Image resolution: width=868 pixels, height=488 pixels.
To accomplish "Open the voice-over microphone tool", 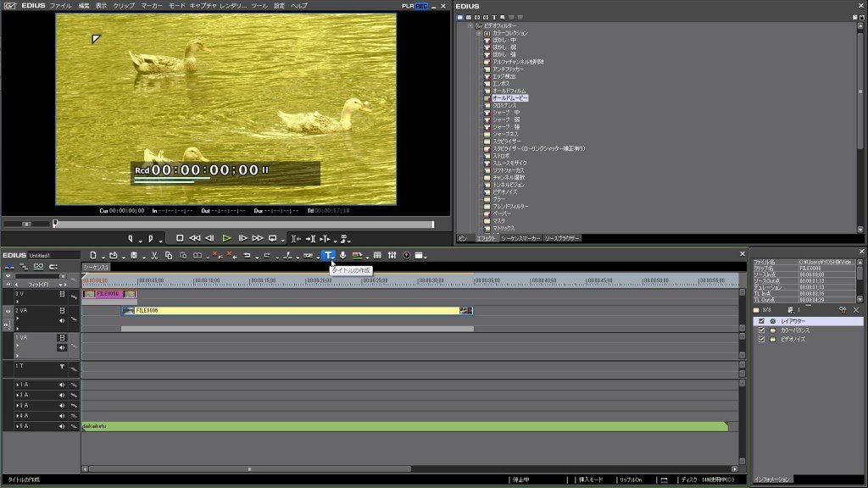I will 343,255.
